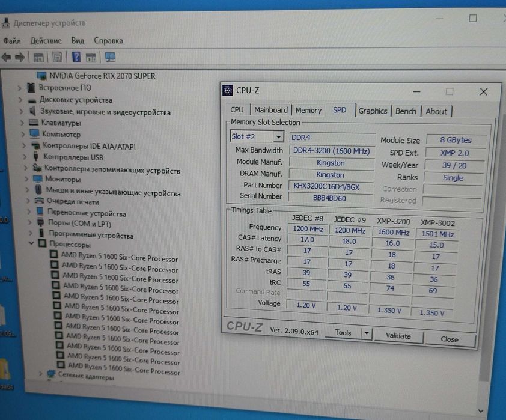Expand Встроенное ПО node

tap(19, 88)
